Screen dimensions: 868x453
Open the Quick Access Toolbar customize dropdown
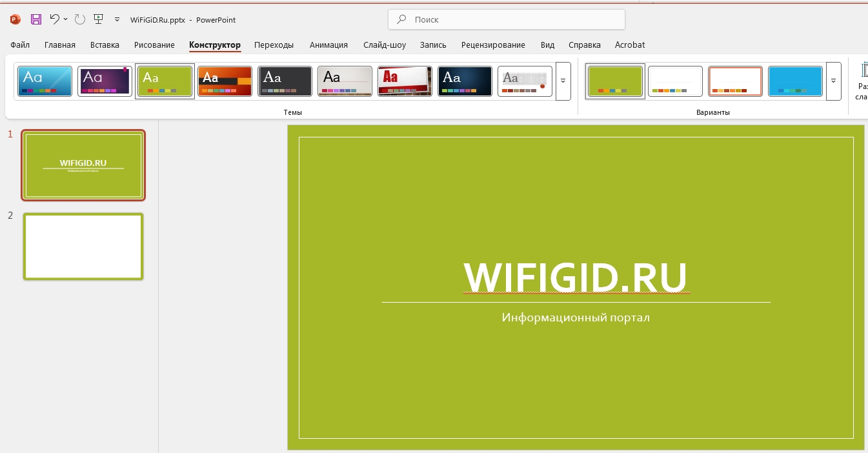tap(117, 19)
